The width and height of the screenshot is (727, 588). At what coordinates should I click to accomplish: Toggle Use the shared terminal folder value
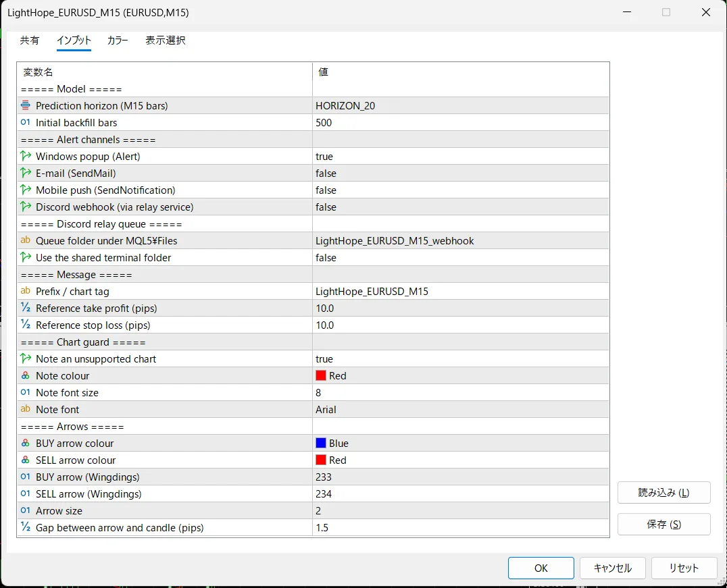click(x=460, y=257)
